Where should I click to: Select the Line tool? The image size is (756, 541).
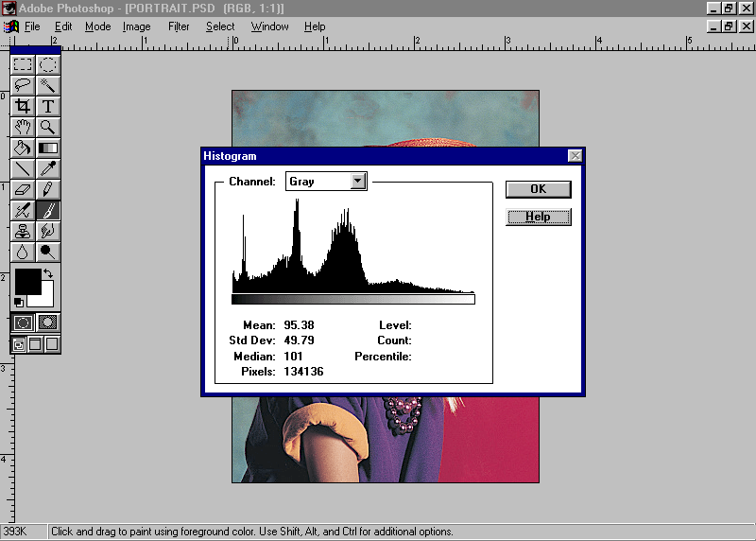pos(23,168)
